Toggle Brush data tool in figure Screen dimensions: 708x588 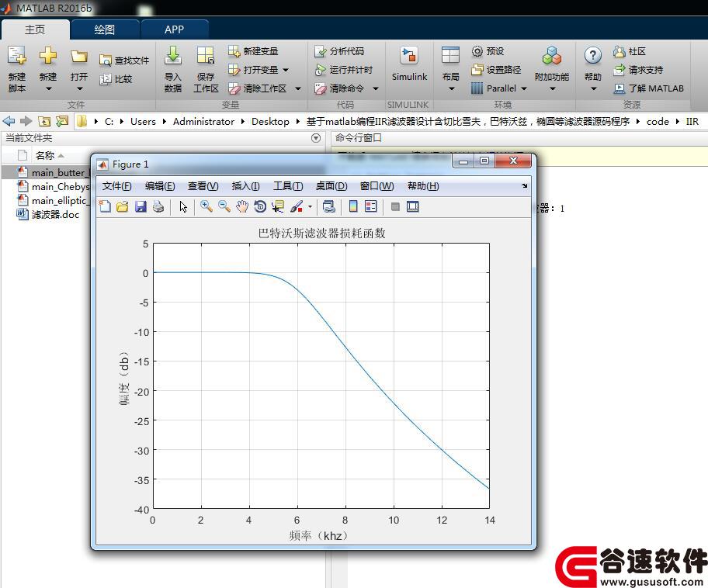tap(297, 206)
